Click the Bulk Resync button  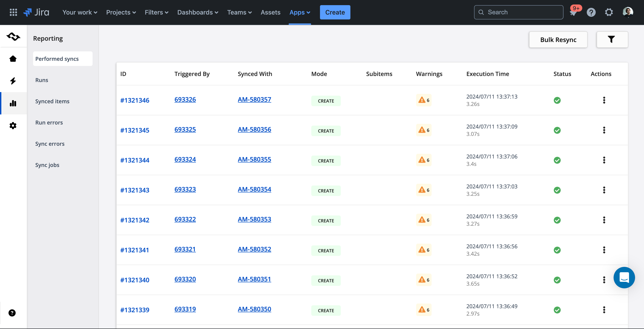coord(558,40)
